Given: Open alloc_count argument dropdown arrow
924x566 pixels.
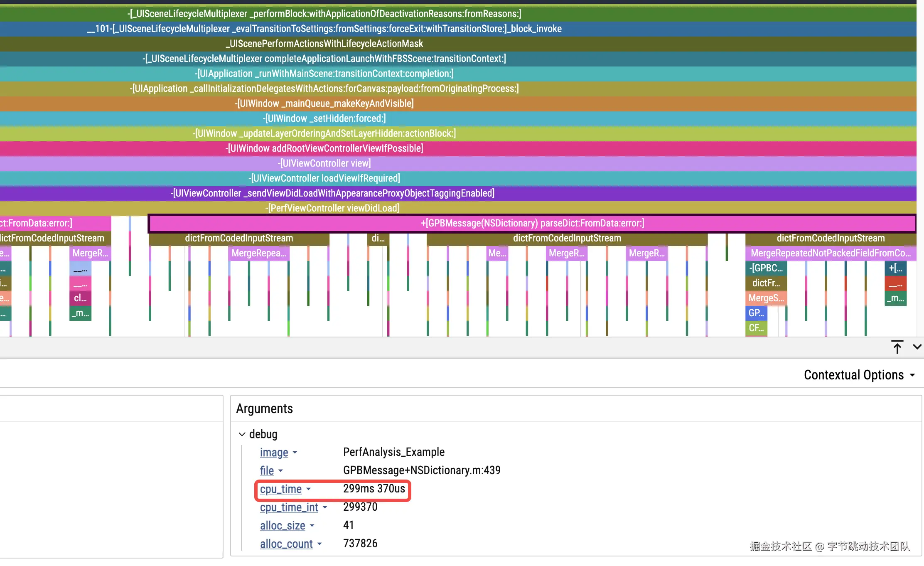Looking at the screenshot, I should pos(319,544).
